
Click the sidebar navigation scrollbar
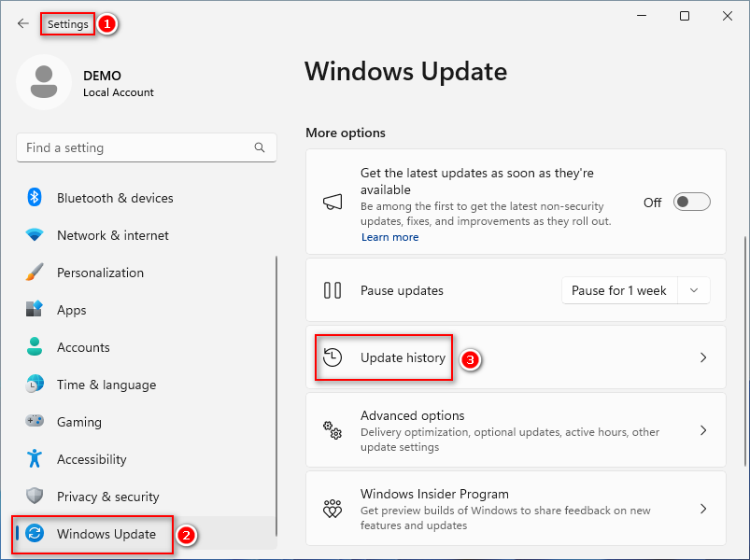pyautogui.click(x=276, y=396)
